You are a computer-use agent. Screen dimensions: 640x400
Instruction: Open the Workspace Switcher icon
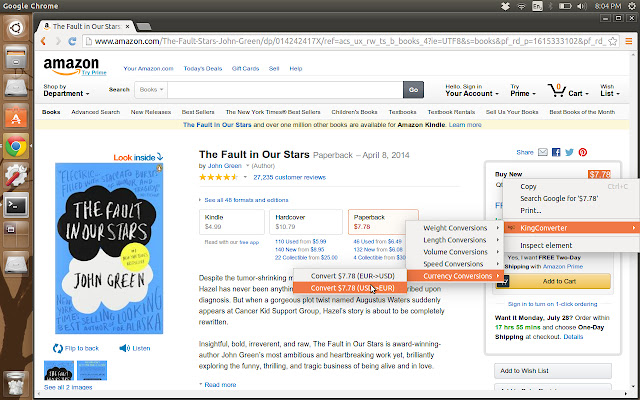(16, 234)
